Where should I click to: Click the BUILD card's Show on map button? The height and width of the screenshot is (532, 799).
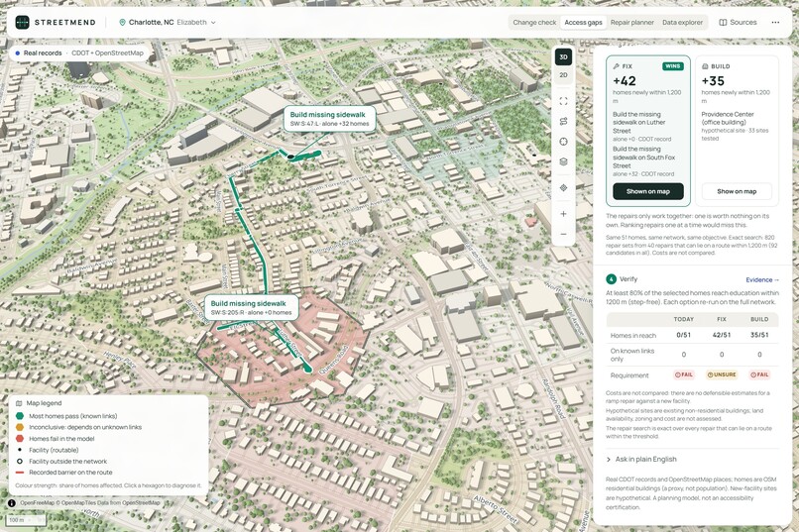click(x=737, y=191)
